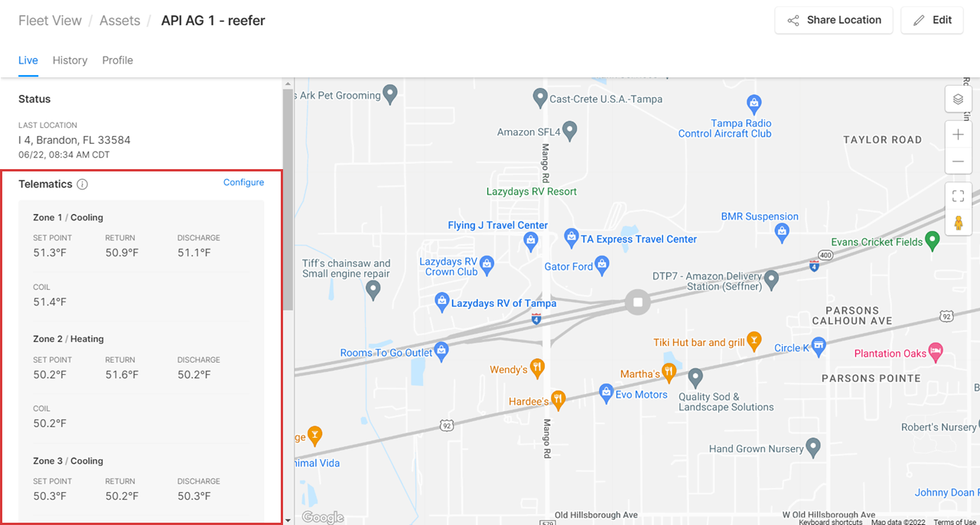Switch to the History tab
This screenshot has height=525, width=980.
coord(70,60)
